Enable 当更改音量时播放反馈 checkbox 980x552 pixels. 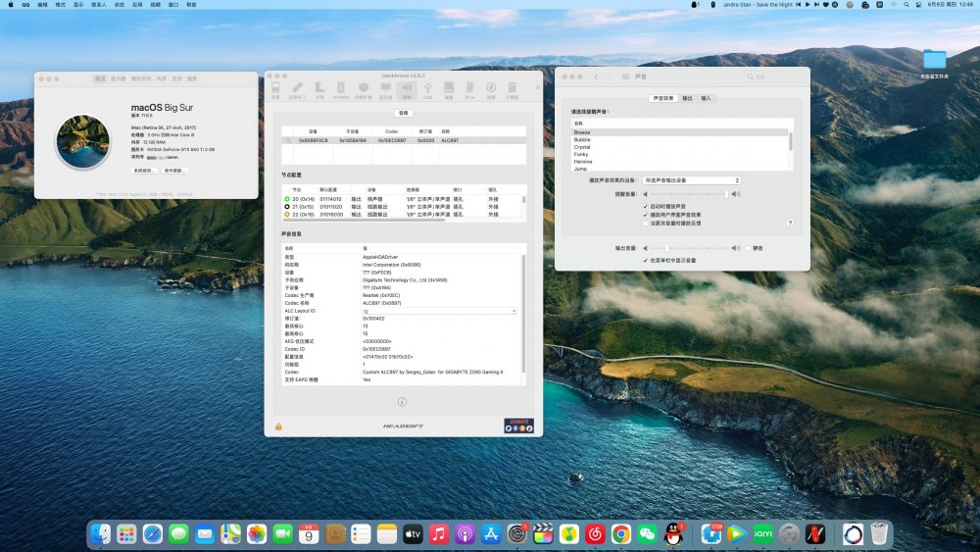[x=646, y=224]
